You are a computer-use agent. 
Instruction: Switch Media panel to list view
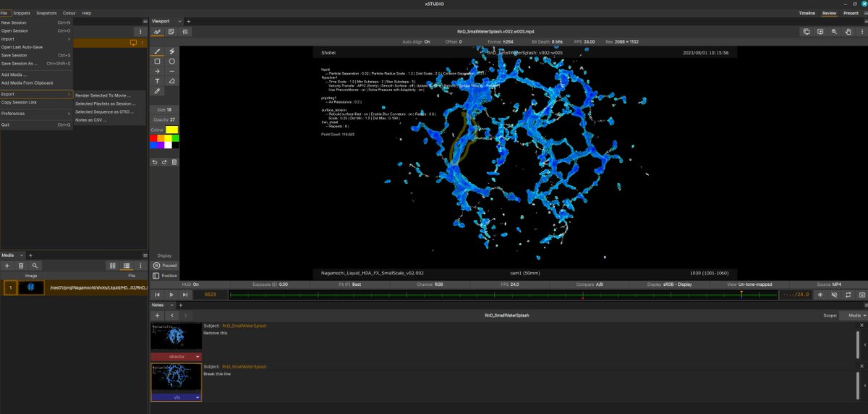(127, 266)
